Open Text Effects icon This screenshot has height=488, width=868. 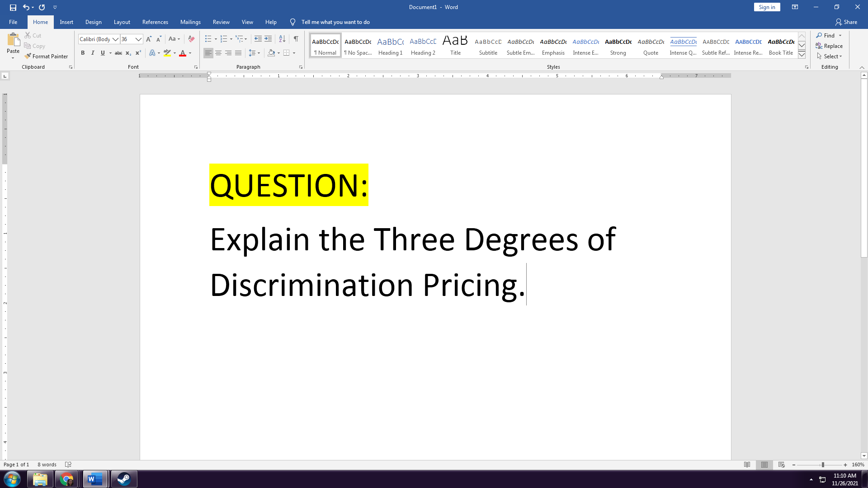152,53
